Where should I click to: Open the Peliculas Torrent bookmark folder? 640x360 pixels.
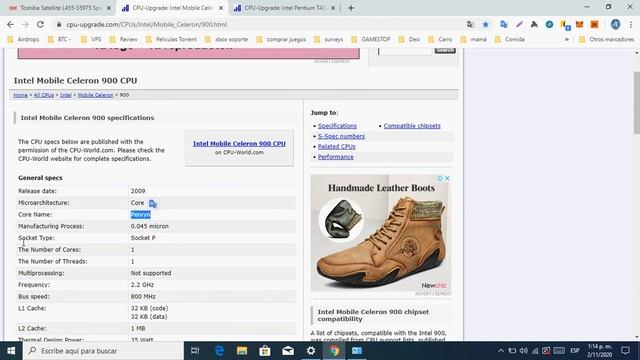pyautogui.click(x=171, y=40)
